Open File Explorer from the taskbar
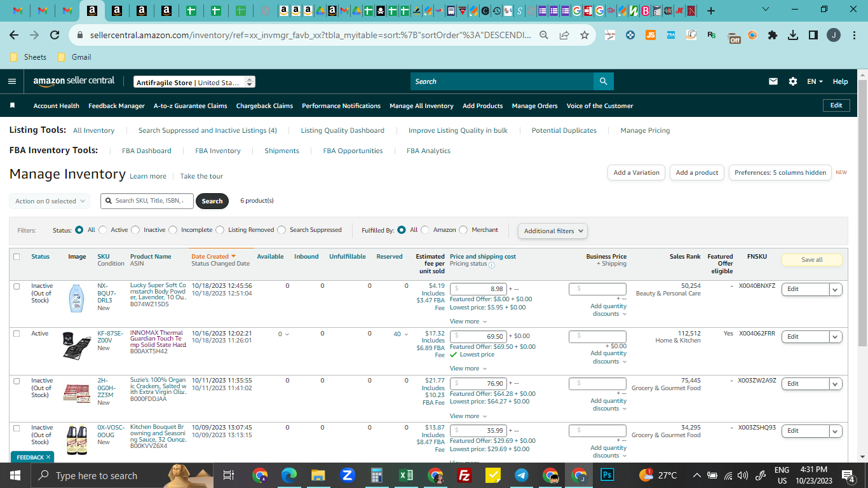 click(318, 475)
